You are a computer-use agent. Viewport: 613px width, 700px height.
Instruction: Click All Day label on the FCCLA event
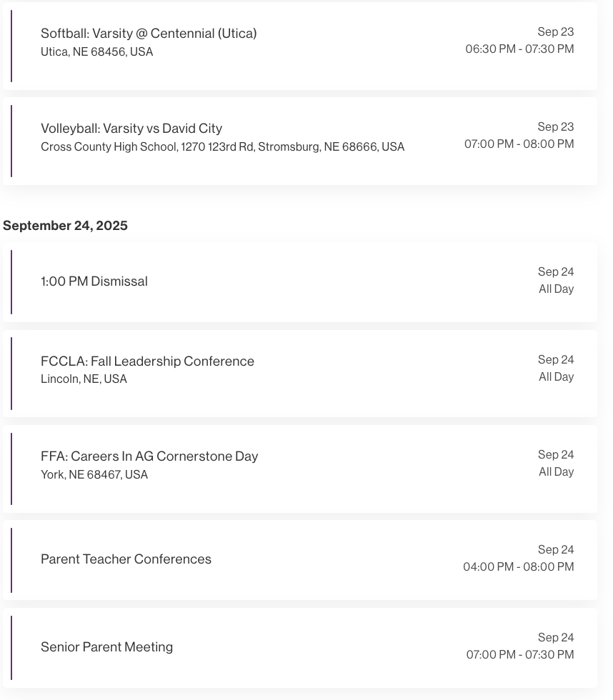coord(556,377)
